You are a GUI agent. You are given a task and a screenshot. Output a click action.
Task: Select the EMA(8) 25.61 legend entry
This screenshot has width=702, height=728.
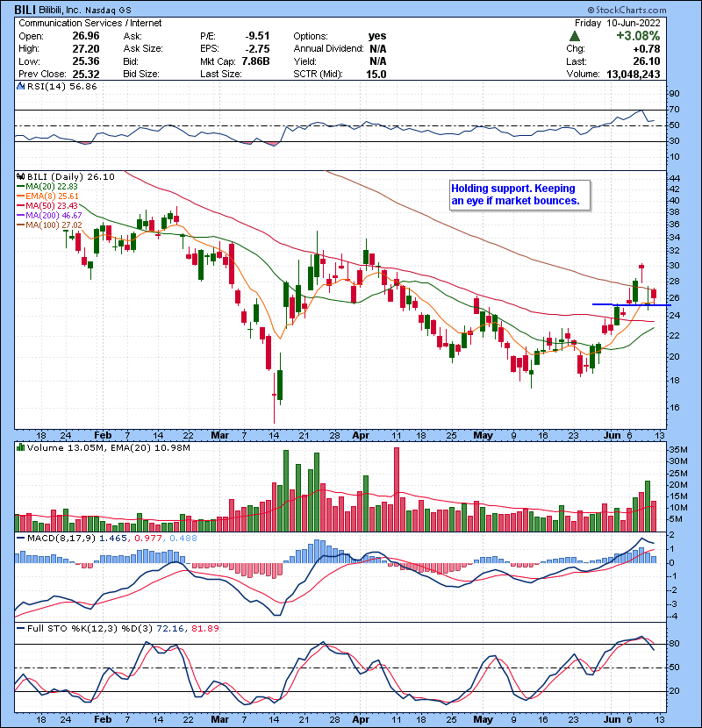point(48,196)
